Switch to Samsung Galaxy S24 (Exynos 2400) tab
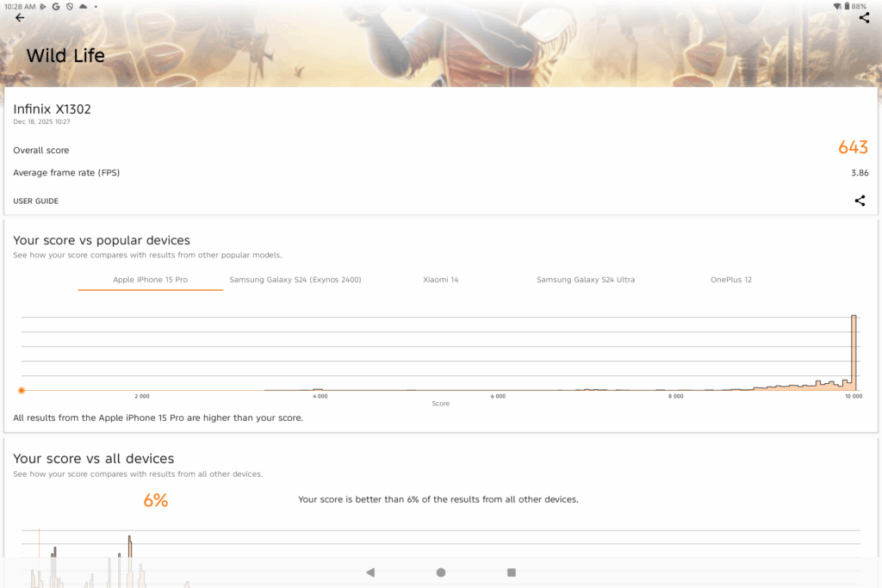882x588 pixels. (x=295, y=280)
